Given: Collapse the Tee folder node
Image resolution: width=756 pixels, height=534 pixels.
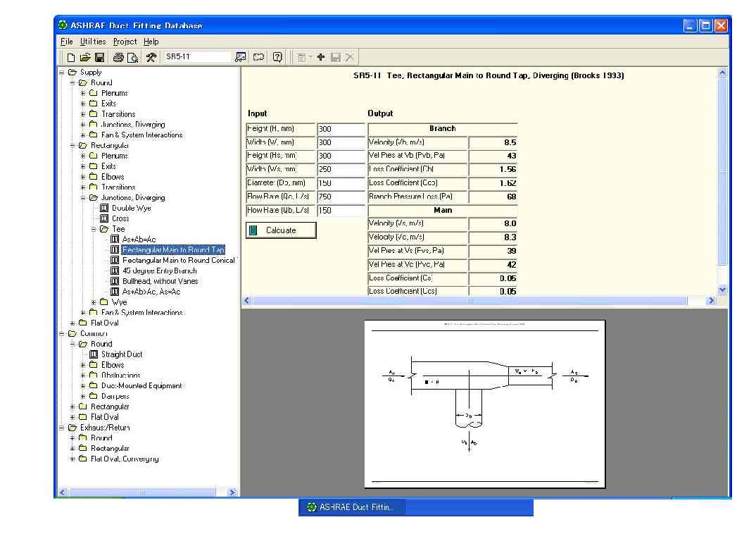Looking at the screenshot, I should point(94,229).
